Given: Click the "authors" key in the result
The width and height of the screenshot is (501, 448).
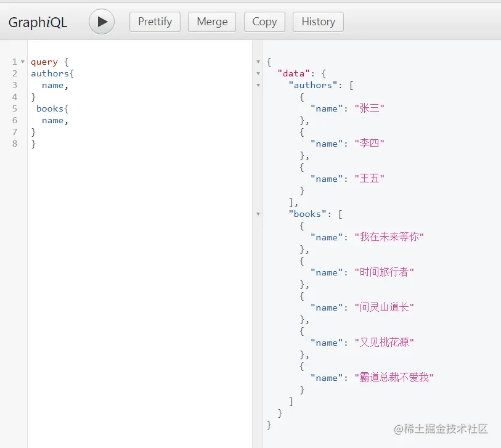Looking at the screenshot, I should 313,85.
